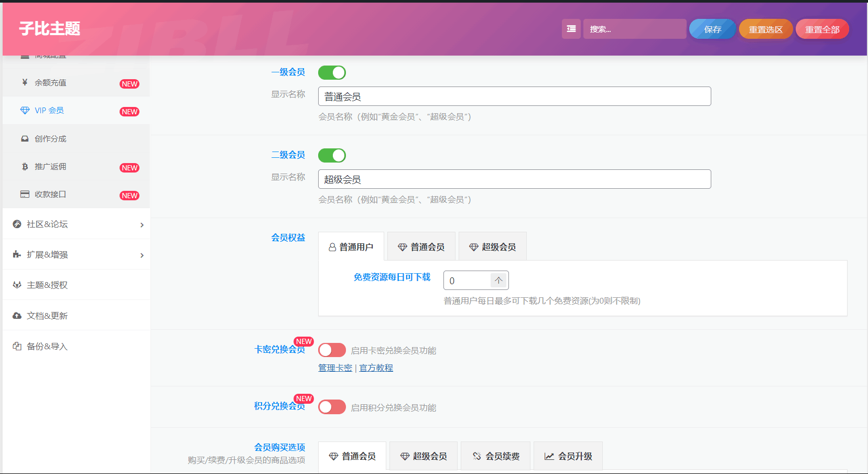Open the VIP 会员 menu item
The width and height of the screenshot is (868, 474).
[76, 110]
